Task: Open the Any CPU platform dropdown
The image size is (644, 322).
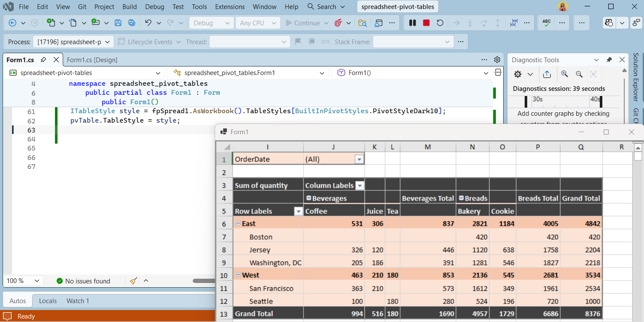Action: click(258, 23)
